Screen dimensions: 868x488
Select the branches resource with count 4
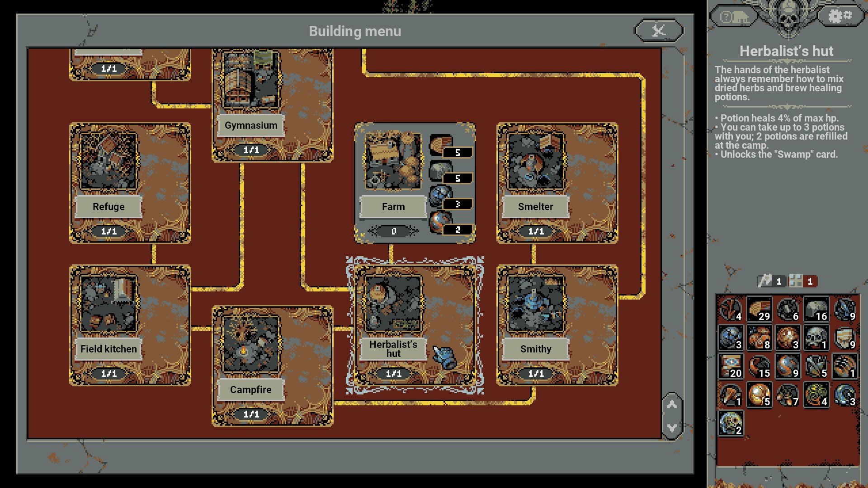tap(731, 309)
